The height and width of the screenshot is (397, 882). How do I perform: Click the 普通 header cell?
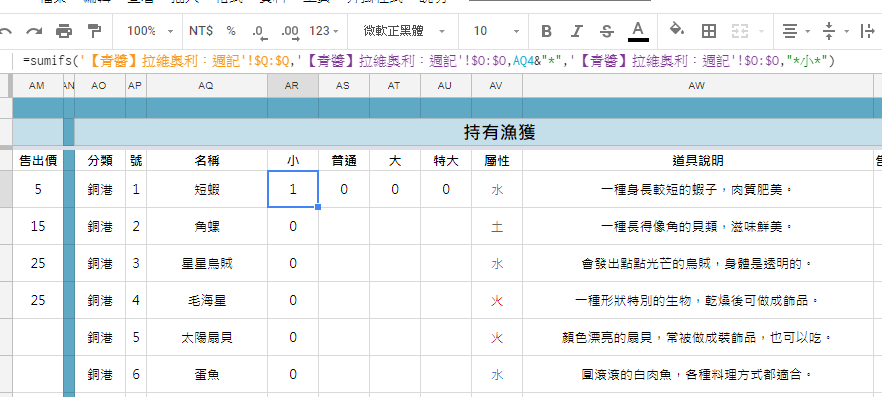(x=344, y=161)
